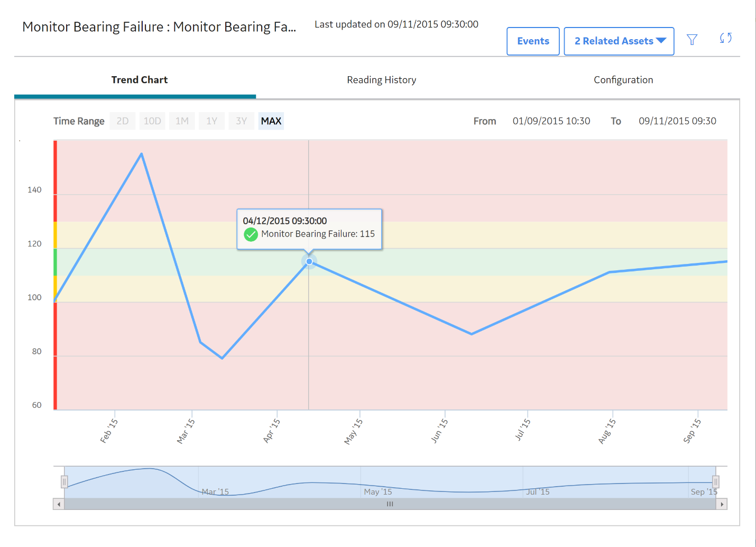
Task: Select the right range handle in navigator
Action: coord(716,482)
